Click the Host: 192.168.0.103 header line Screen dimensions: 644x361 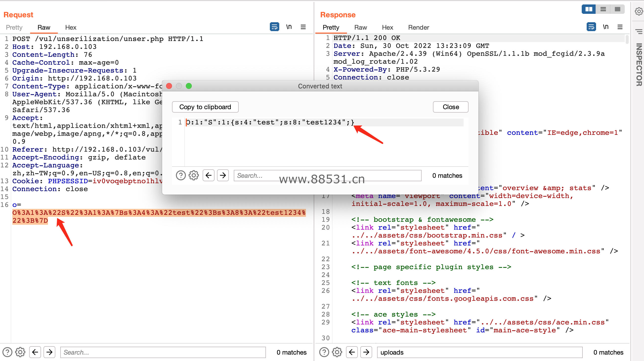55,47
